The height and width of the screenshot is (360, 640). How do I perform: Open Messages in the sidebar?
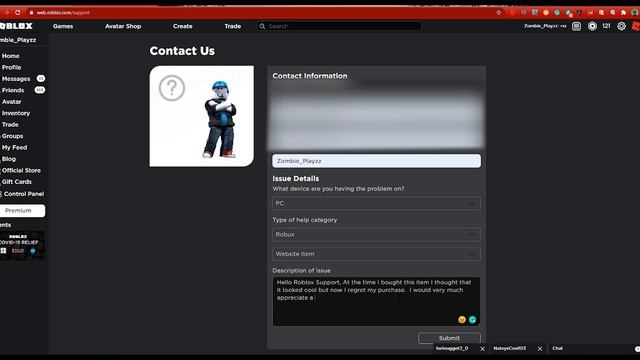[16, 79]
